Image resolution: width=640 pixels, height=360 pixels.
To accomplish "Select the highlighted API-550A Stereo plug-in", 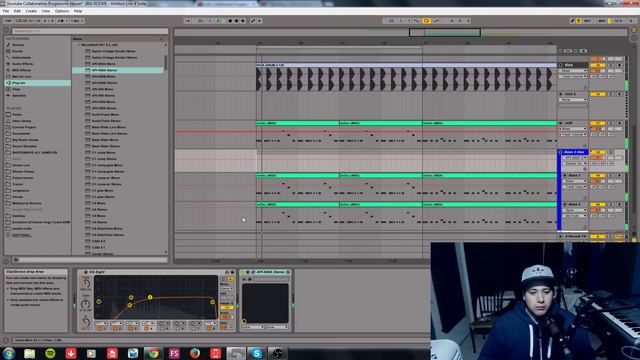I will 118,70.
